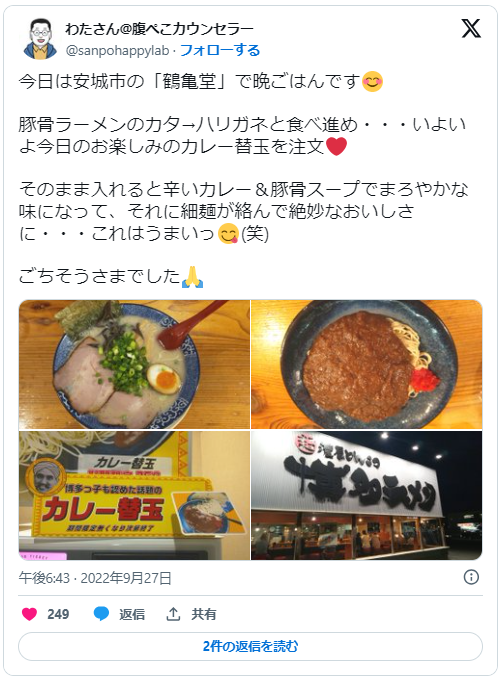Viewport: 503px width, 680px height.
Task: Click the 共有 share label
Action: coord(204,615)
